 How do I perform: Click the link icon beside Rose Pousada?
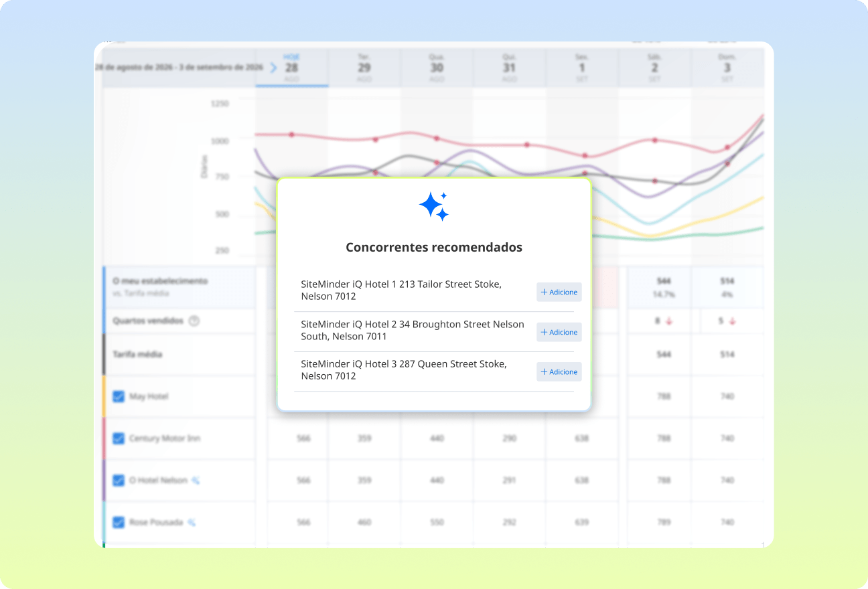(192, 522)
